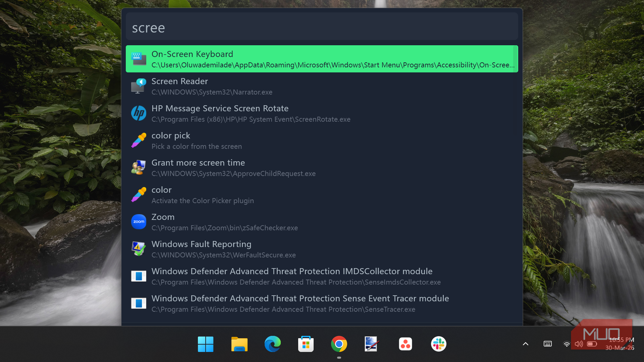
Task: Activate the Color Picker plugin result
Action: [x=322, y=195]
